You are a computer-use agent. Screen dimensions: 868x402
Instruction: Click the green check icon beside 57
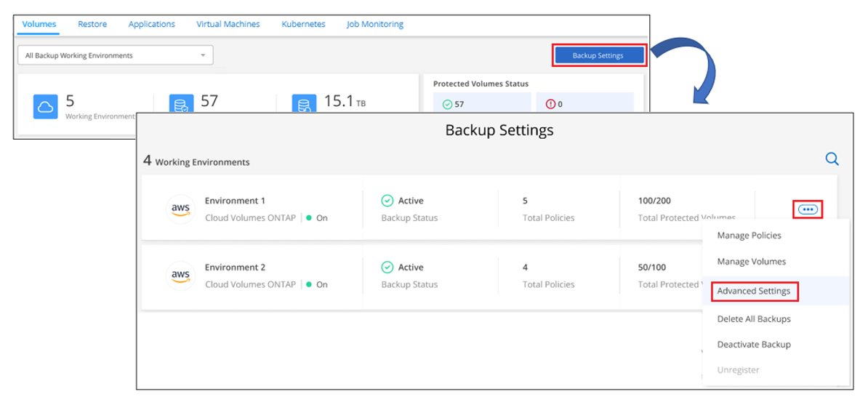coord(447,104)
